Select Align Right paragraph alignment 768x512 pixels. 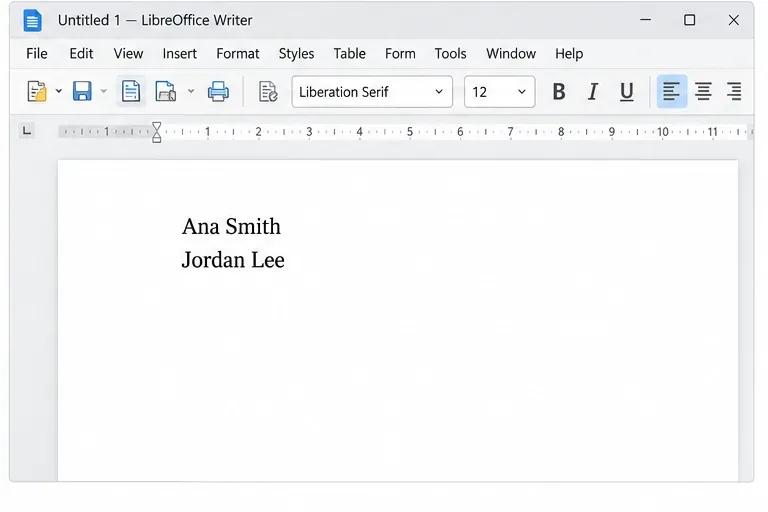(734, 92)
